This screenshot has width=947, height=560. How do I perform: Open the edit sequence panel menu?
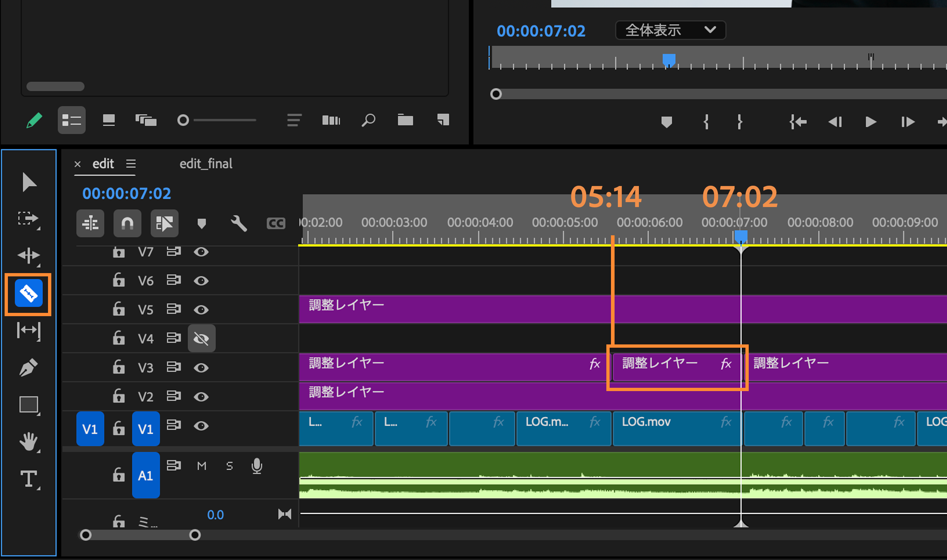tap(131, 164)
